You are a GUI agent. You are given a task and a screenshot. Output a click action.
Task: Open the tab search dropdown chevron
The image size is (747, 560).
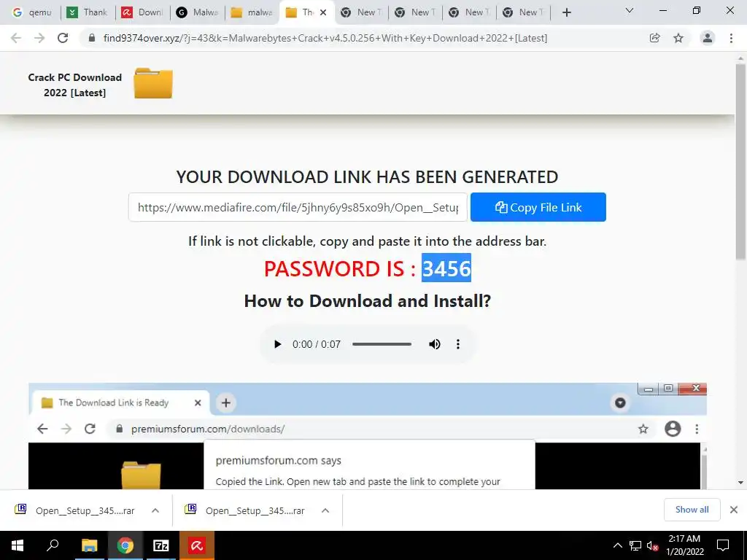630,10
